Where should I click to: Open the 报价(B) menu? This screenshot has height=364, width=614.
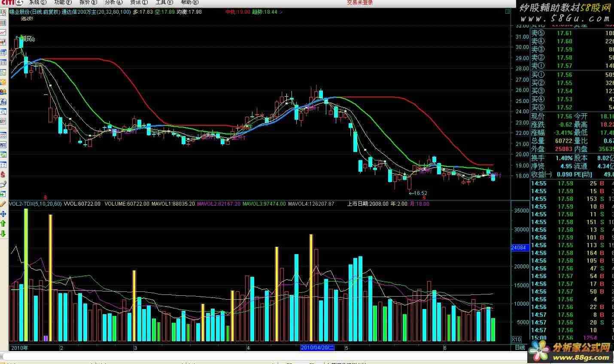pyautogui.click(x=88, y=3)
